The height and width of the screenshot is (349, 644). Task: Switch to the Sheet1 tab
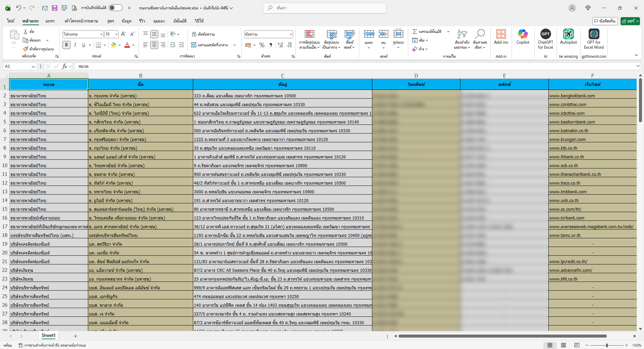coord(48,336)
